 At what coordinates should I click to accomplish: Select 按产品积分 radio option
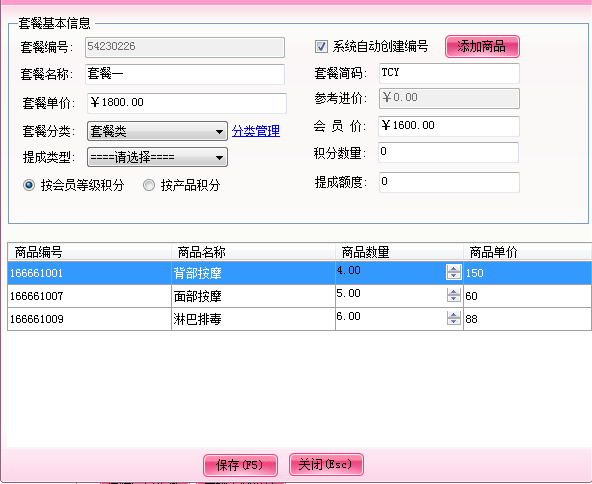click(149, 185)
